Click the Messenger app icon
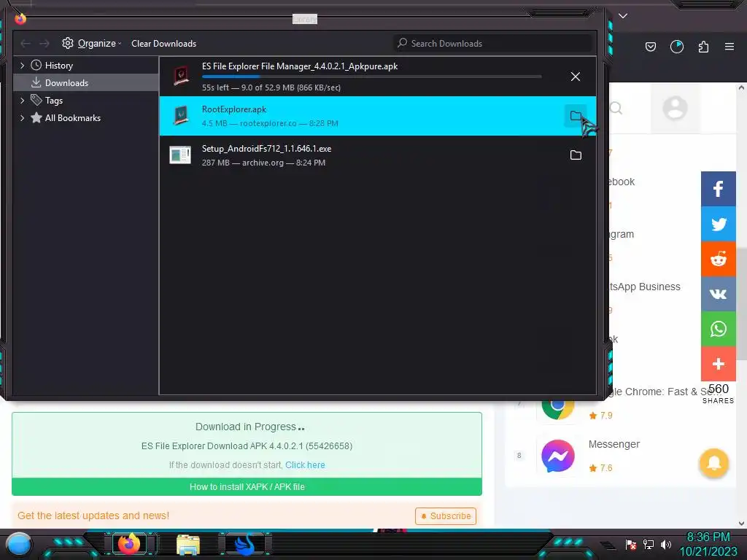Viewport: 747px width, 560px height. coord(558,456)
